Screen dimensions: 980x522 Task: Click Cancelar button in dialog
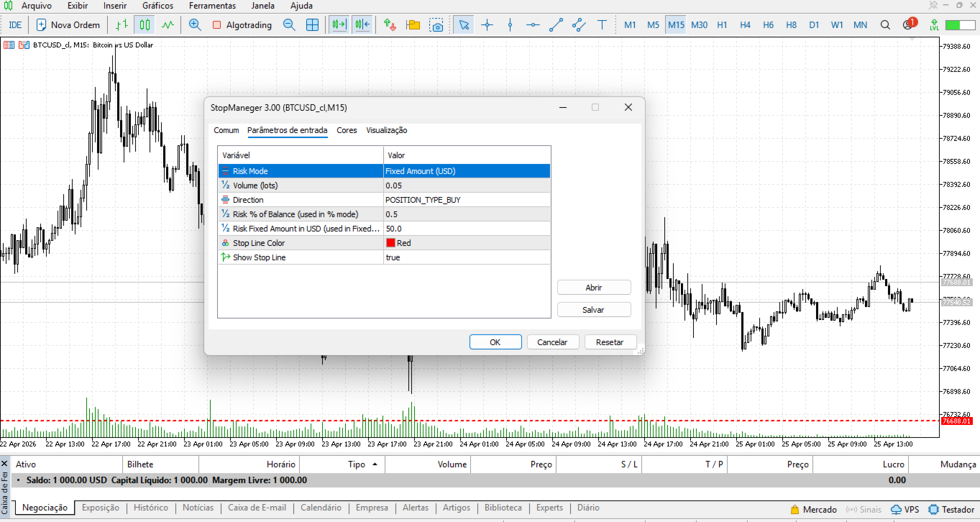pos(553,342)
